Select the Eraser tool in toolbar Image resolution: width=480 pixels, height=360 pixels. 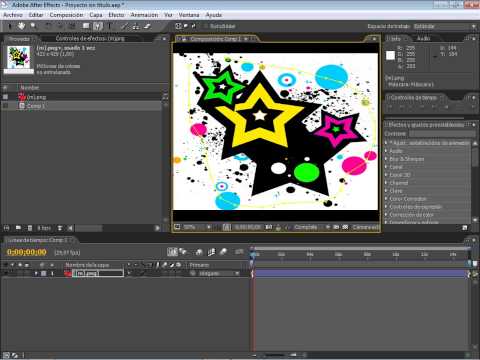(x=147, y=26)
